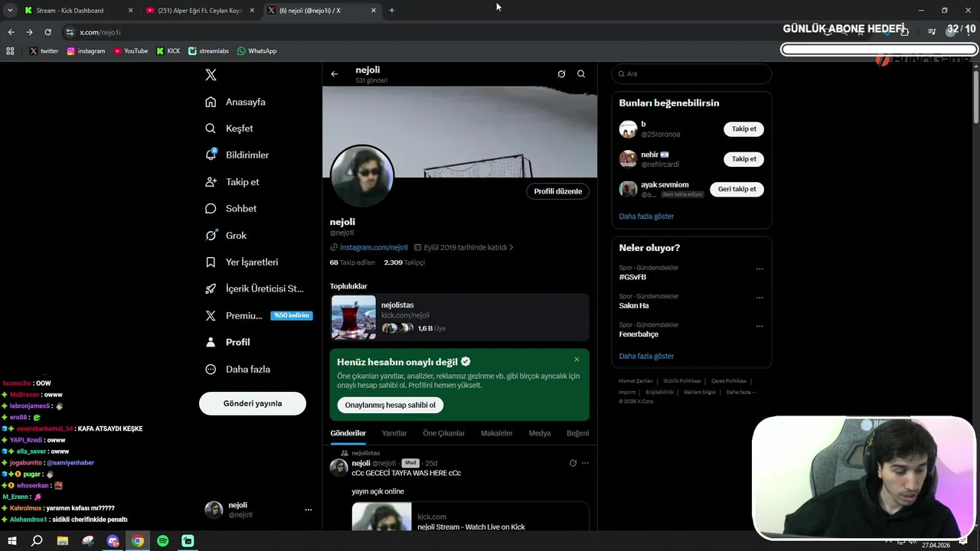This screenshot has width=980, height=551.
Task: Switch to Gönderiler tab
Action: 348,433
